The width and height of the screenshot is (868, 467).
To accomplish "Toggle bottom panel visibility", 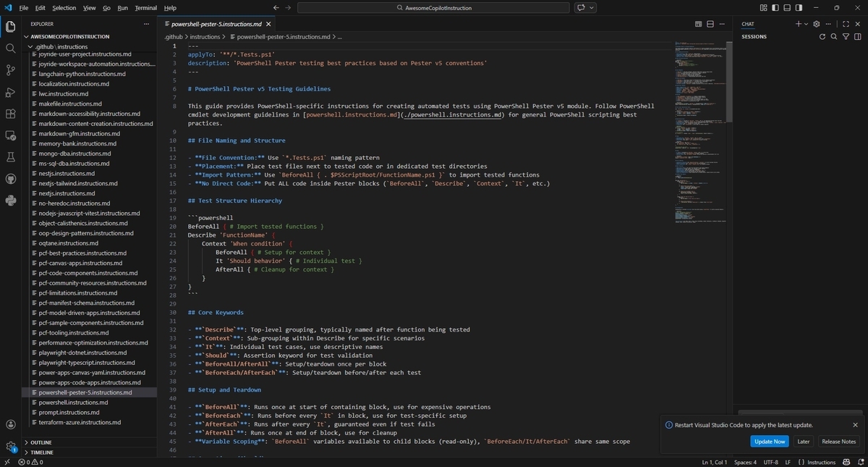I will click(788, 8).
